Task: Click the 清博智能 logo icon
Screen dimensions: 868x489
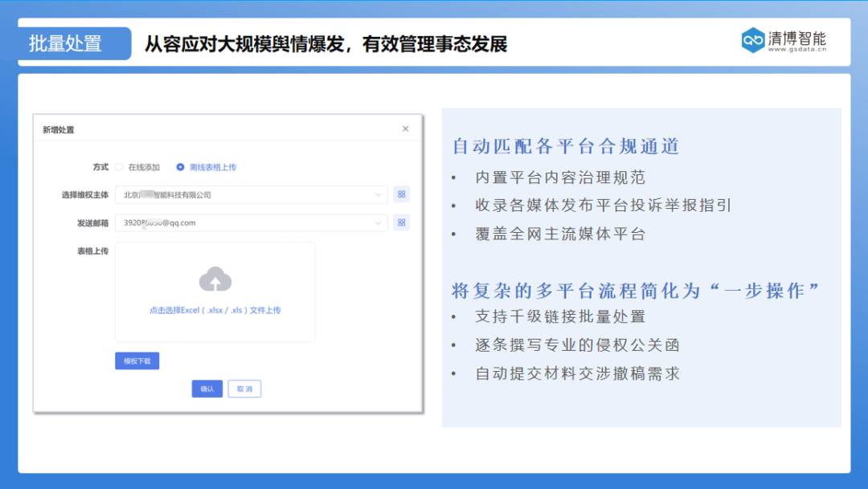Action: (x=753, y=40)
